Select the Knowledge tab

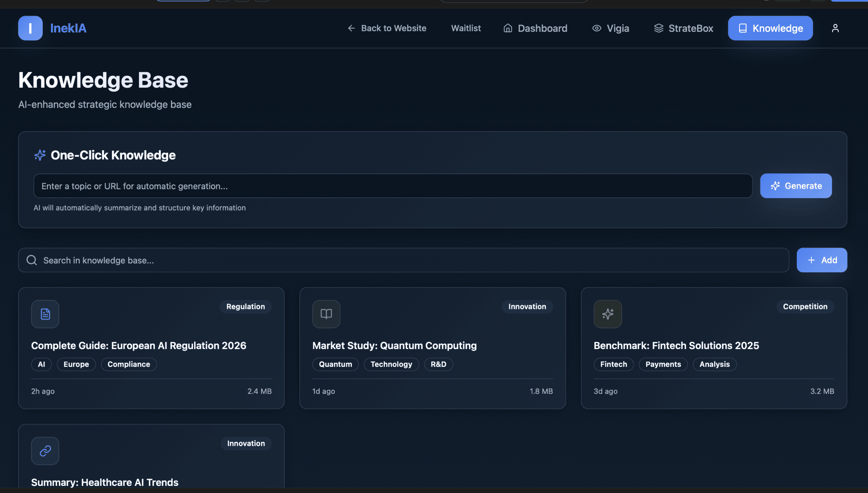pos(770,28)
